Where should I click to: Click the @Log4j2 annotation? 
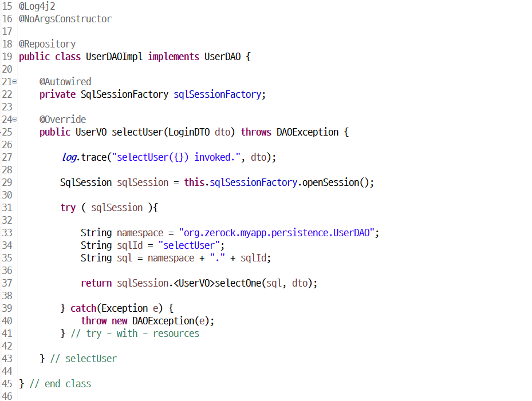37,6
